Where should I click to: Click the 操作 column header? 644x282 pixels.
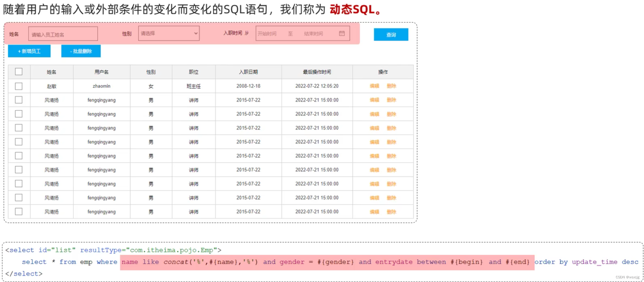pos(383,72)
